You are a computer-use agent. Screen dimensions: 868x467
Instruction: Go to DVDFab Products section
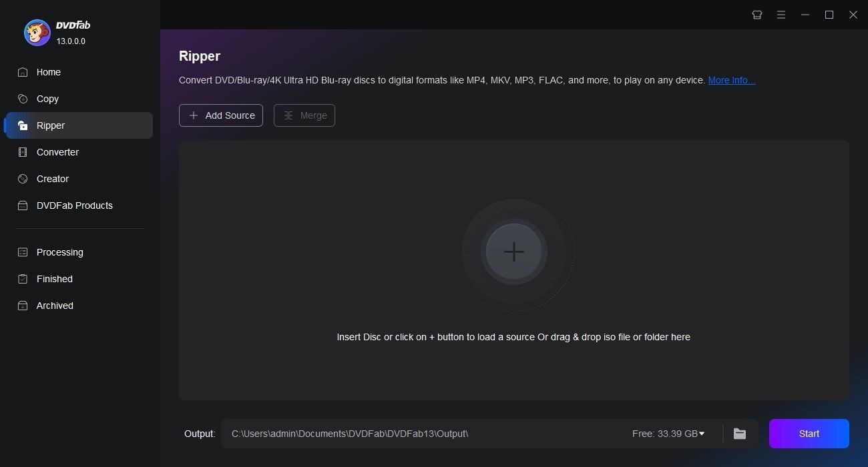click(74, 205)
